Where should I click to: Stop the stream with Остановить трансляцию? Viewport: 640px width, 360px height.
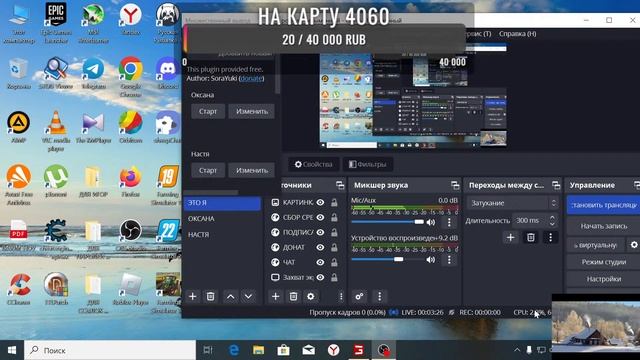click(603, 205)
